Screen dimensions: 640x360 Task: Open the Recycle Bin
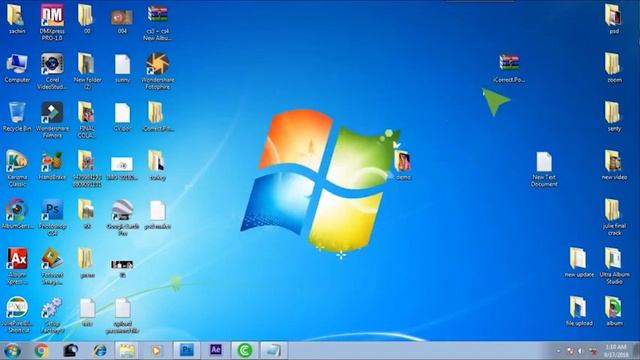[x=17, y=117]
